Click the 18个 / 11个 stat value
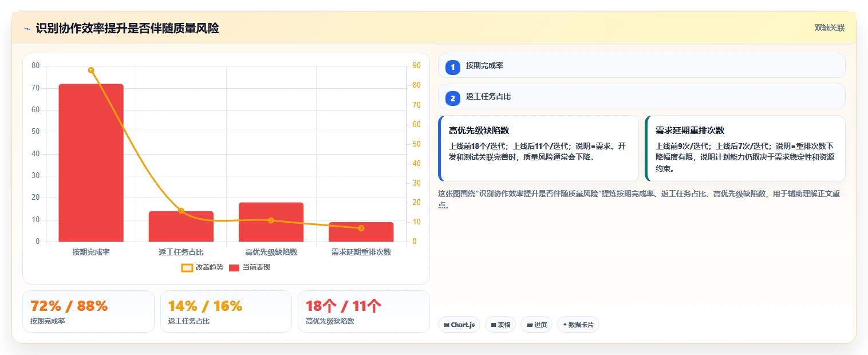Screen dimensions: 868x355 tap(344, 306)
